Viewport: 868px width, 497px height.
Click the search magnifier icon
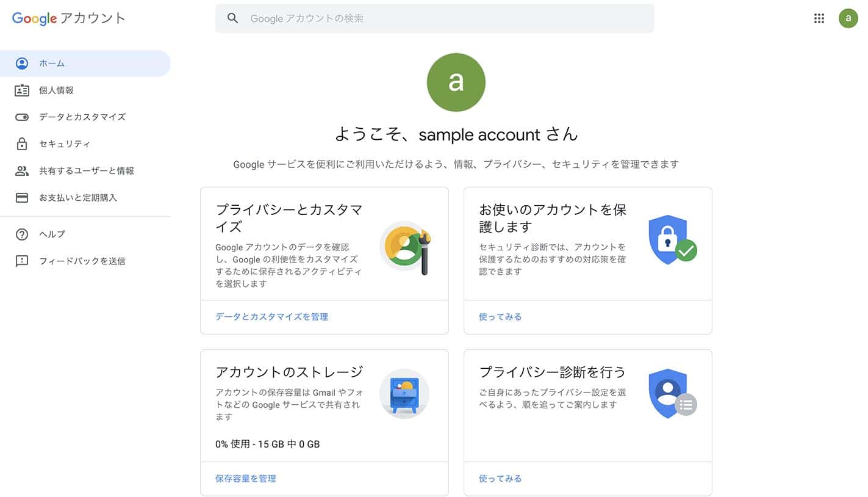coord(232,18)
